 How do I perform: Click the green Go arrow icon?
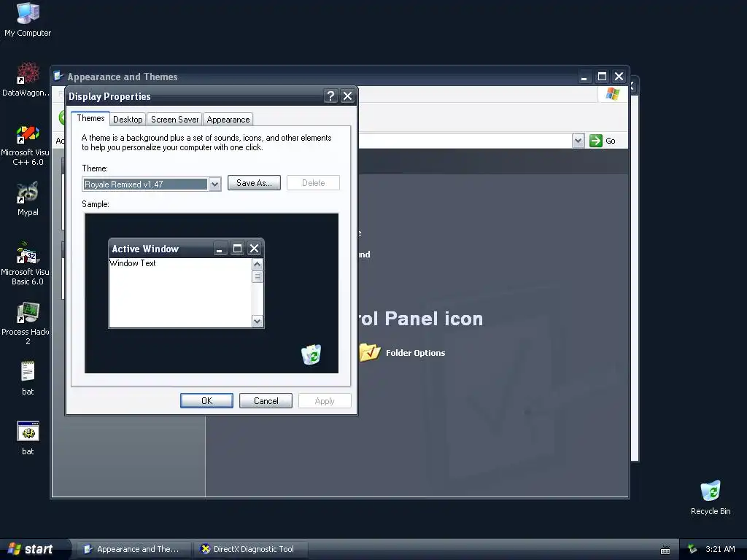point(595,141)
